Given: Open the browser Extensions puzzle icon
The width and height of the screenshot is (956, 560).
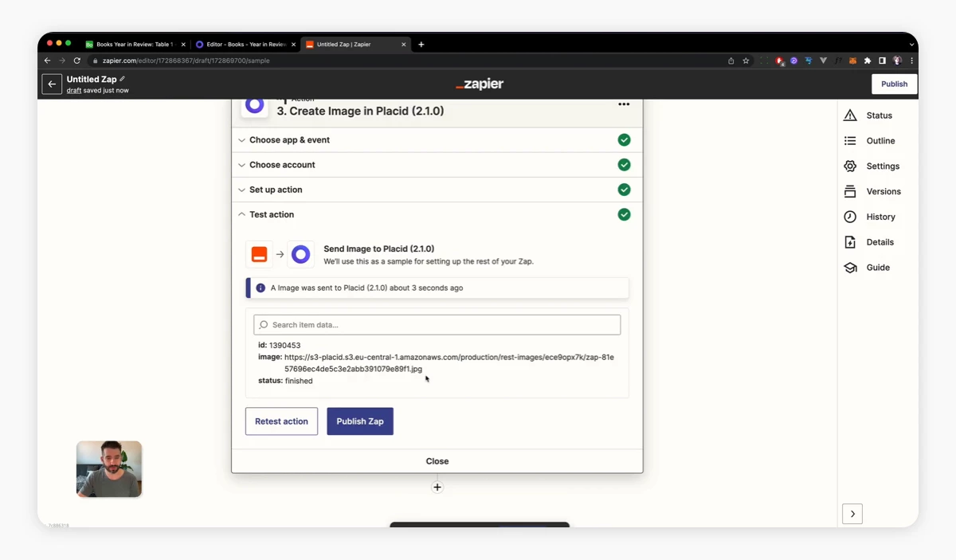Looking at the screenshot, I should coord(868,61).
